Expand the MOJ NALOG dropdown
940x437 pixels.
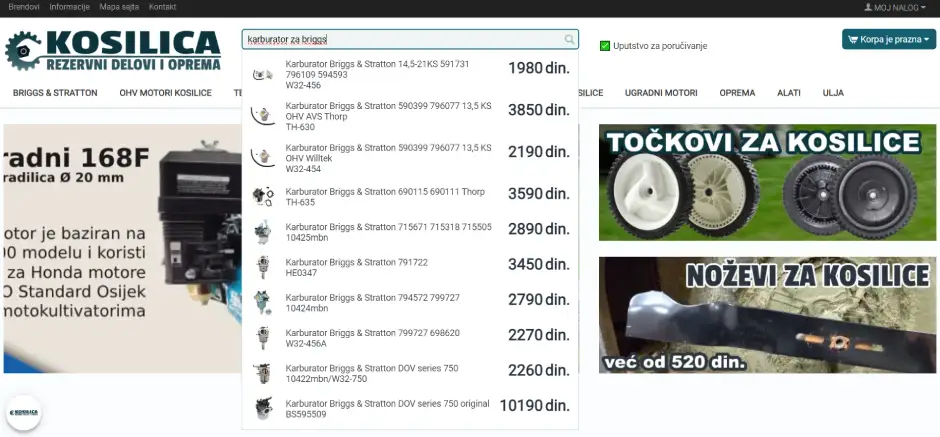pyautogui.click(x=895, y=7)
